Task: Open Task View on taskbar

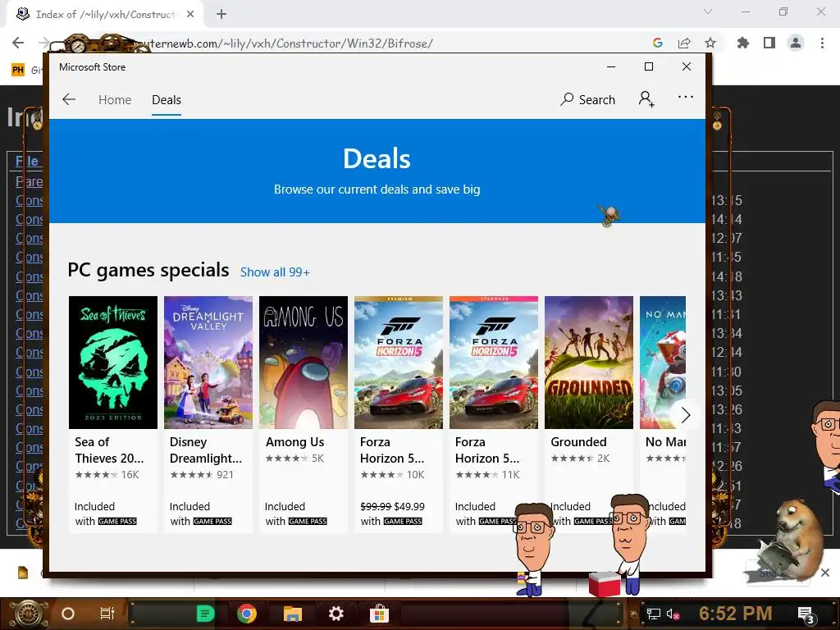Action: 107,614
